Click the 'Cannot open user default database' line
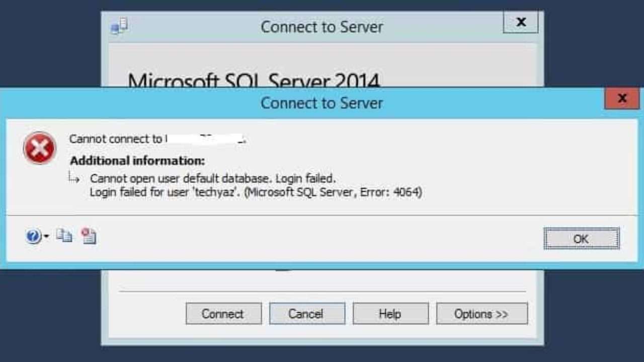Screen dimensions: 644x362 point(213,178)
